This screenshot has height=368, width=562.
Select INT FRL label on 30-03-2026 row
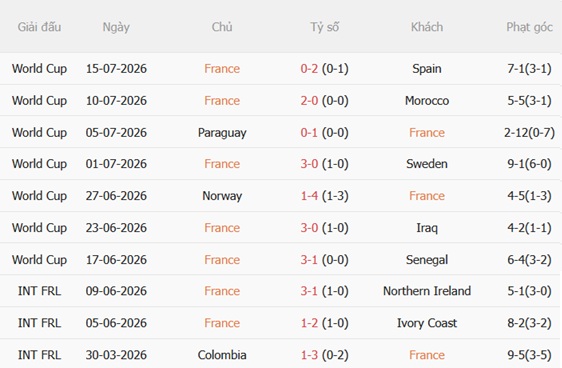(39, 355)
